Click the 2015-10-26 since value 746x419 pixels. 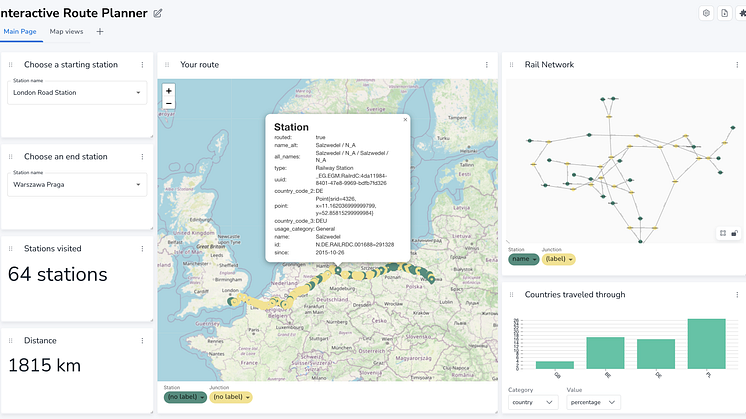tap(330, 253)
